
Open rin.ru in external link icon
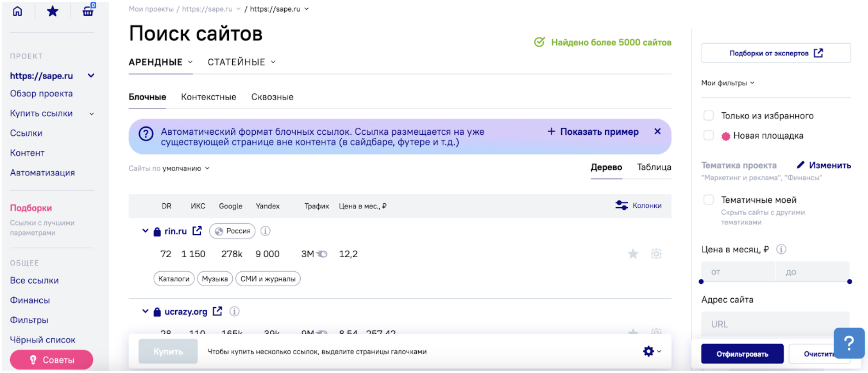[197, 231]
